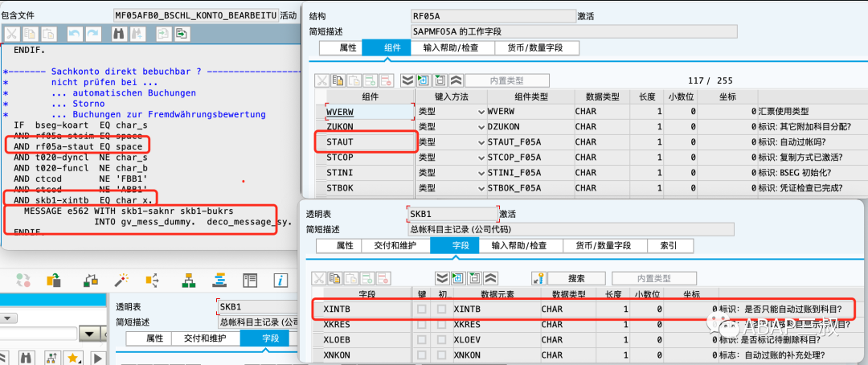Click the green-flag select block icon in RF05A toolbar
Viewport: 868px width, 365px height.
coord(424,80)
